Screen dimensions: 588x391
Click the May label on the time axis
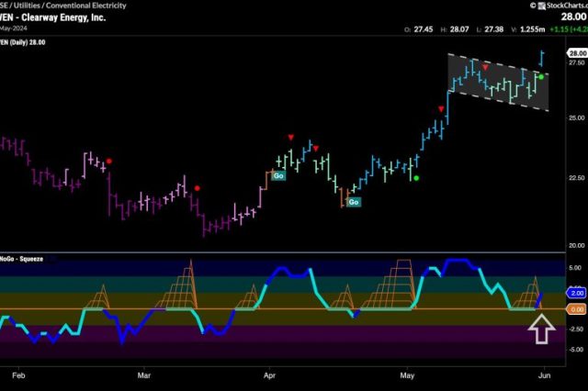(408, 375)
